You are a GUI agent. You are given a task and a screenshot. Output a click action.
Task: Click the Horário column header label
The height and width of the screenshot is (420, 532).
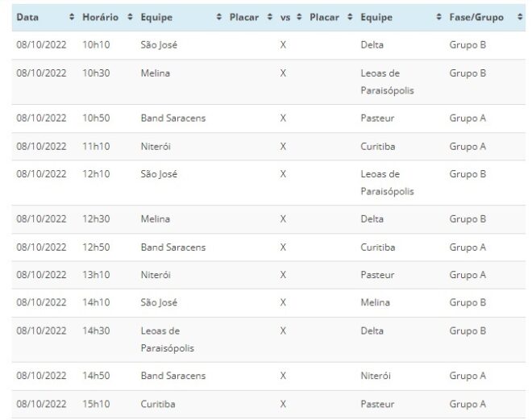[100, 18]
